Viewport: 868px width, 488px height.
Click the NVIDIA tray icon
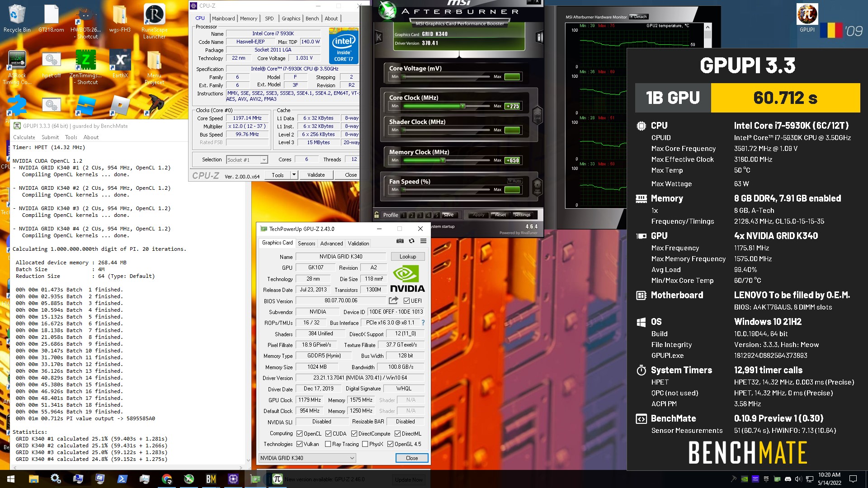pyautogui.click(x=745, y=479)
